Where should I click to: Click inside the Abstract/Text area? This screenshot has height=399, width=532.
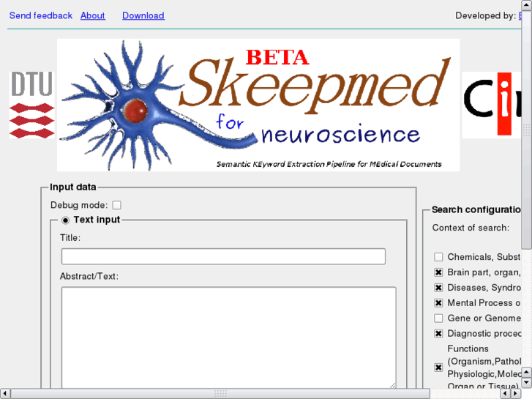(228, 338)
